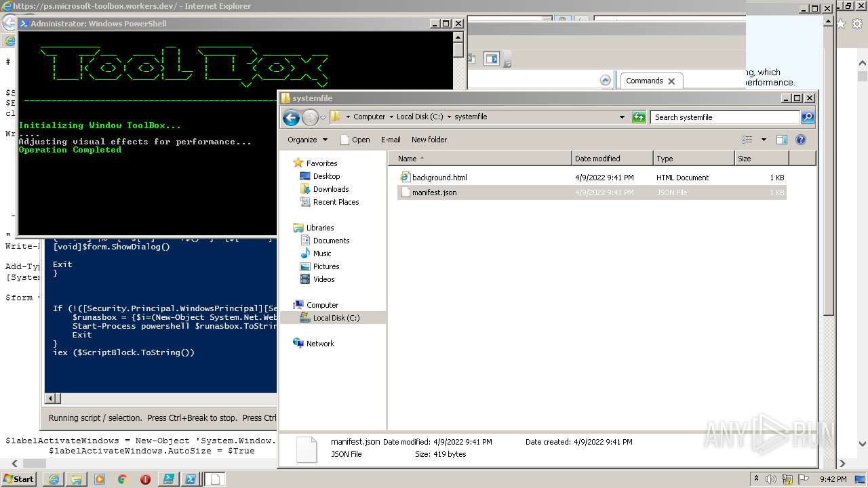Image resolution: width=868 pixels, height=488 pixels.
Task: Show hidden tray icons arrow
Action: point(756,479)
